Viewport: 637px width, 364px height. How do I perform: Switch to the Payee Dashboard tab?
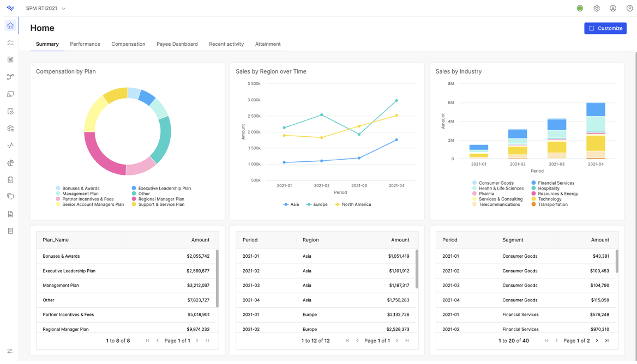[x=177, y=44]
